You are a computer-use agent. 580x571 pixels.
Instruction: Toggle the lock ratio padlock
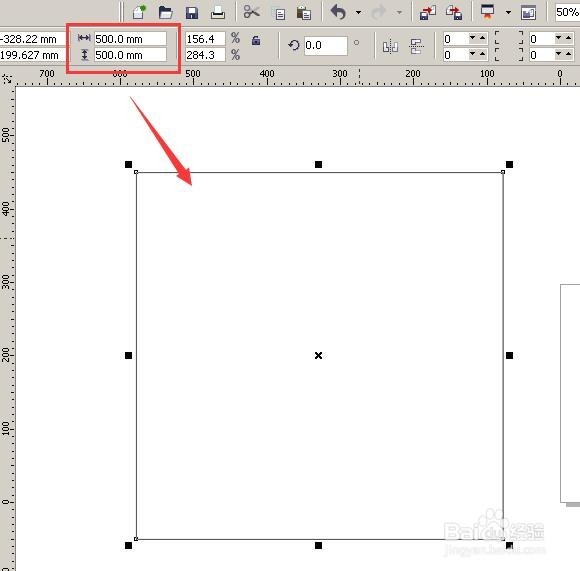[256, 40]
